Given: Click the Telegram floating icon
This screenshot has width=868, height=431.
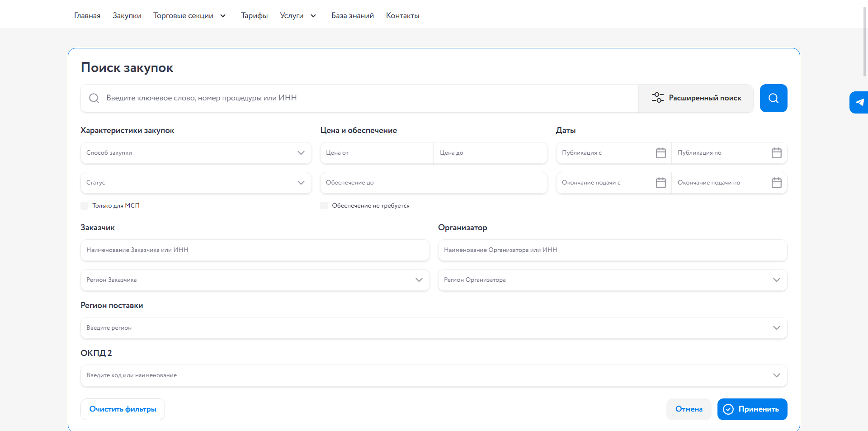Looking at the screenshot, I should pyautogui.click(x=859, y=102).
